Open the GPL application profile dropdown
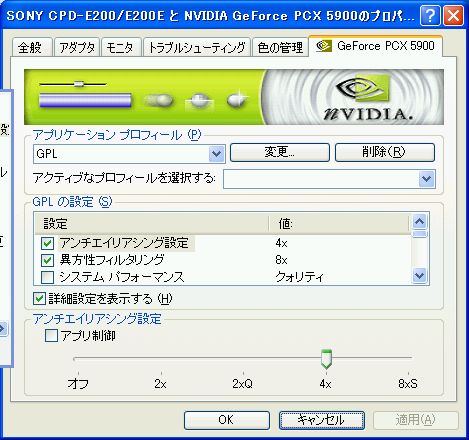This screenshot has height=440, width=469. click(x=216, y=154)
